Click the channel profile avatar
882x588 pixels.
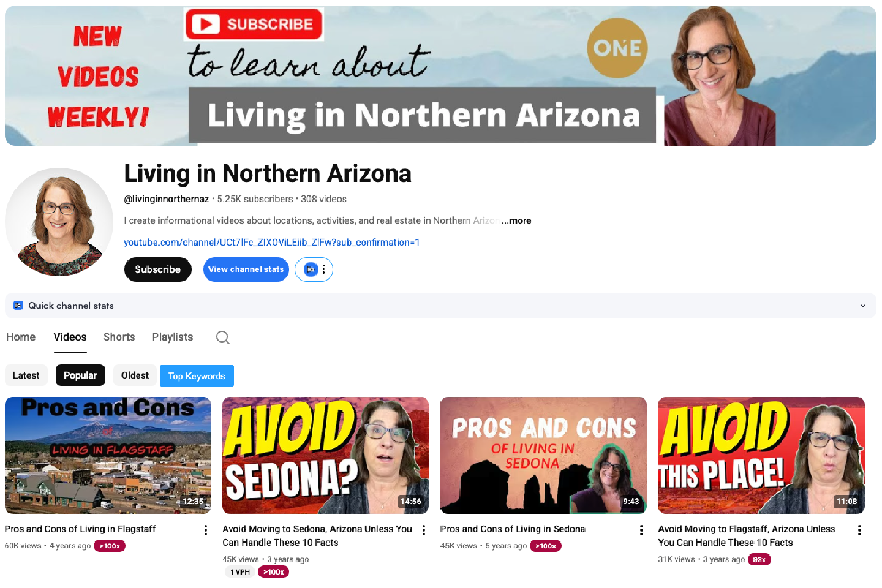coord(59,222)
